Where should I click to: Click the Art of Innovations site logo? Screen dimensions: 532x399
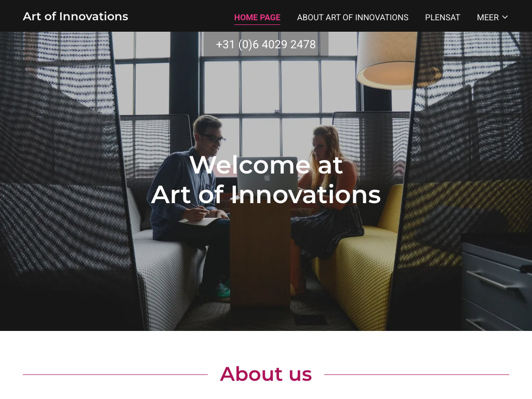75,16
